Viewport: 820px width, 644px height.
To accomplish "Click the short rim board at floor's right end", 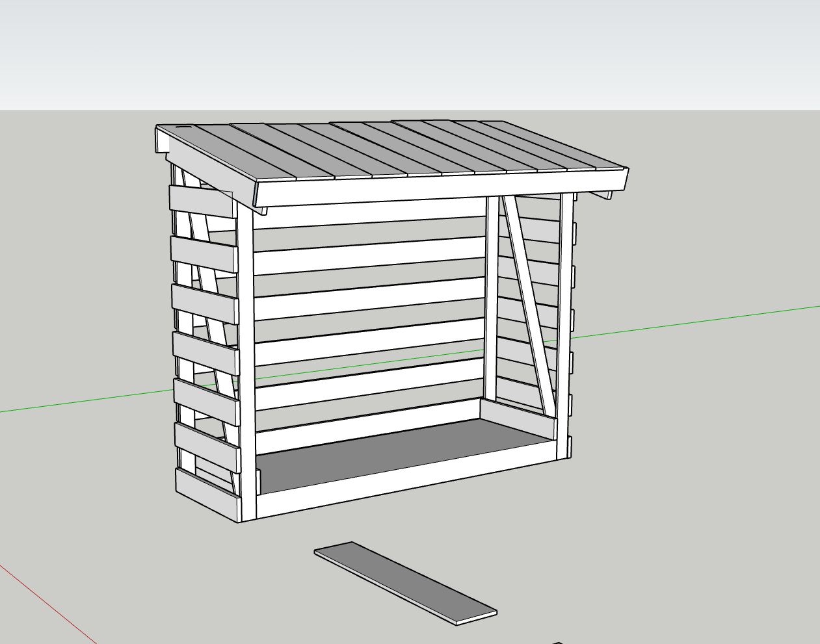I will pos(518,420).
